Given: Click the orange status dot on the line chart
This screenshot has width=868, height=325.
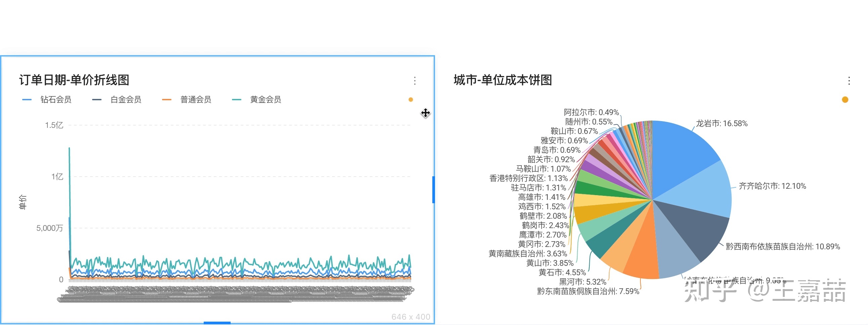Looking at the screenshot, I should 410,100.
